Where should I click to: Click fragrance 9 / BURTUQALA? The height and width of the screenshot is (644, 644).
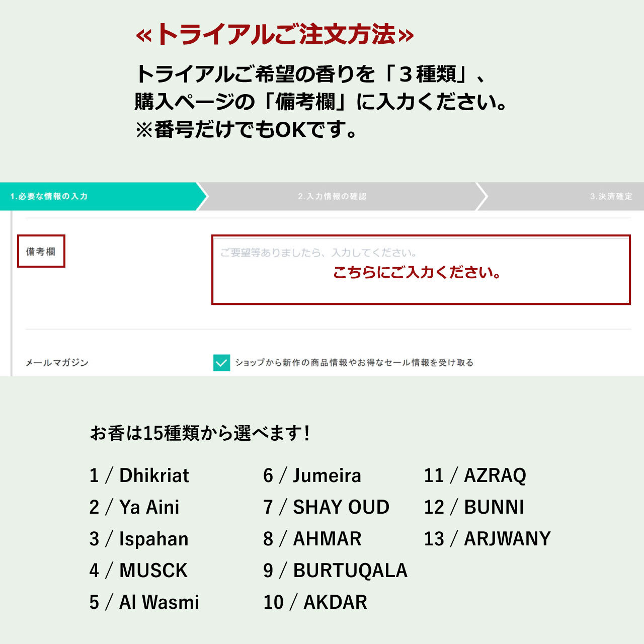[x=336, y=571]
